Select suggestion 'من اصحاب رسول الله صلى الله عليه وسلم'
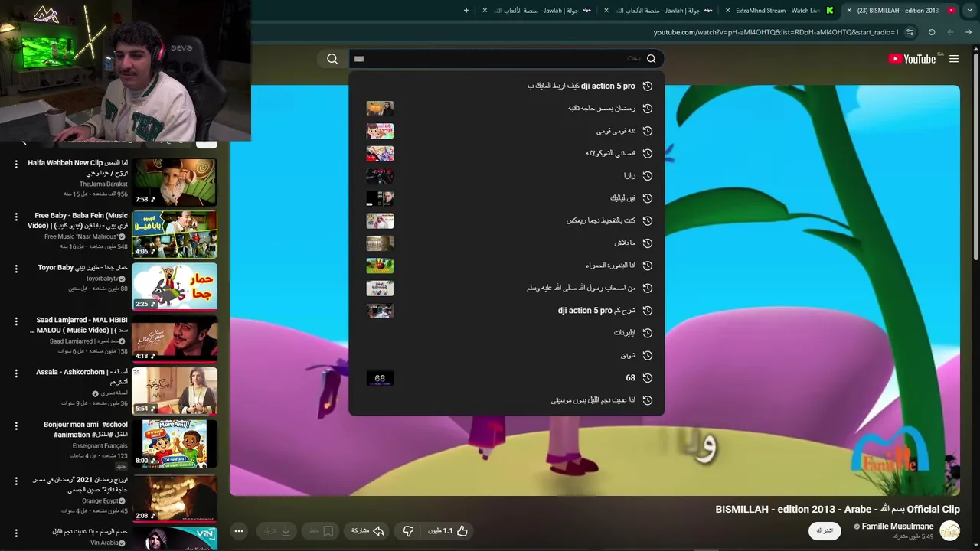Screen dimensions: 980x551 coord(581,288)
